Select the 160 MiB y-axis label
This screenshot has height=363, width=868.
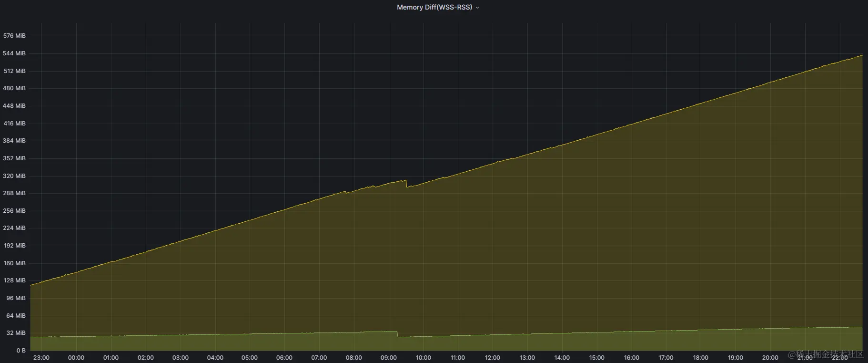click(x=14, y=263)
